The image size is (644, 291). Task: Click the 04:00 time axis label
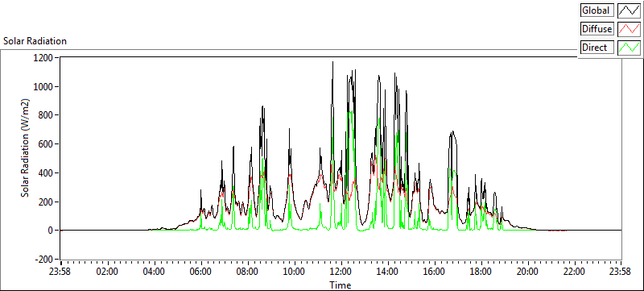155,272
